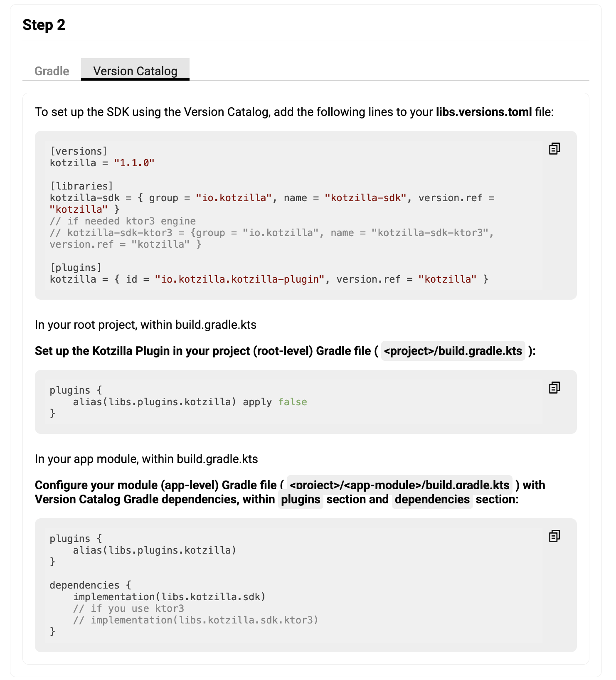Viewport: 616px width, 680px height.
Task: Click the "io.kotzilla.kotzilla-plugin" string
Action: tap(239, 279)
